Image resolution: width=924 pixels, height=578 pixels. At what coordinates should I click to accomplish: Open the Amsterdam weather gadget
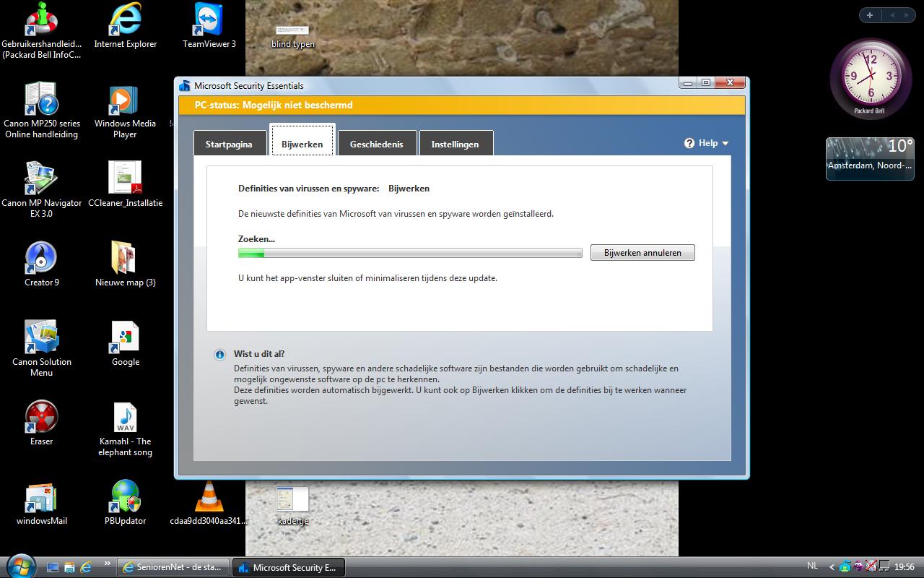870,158
